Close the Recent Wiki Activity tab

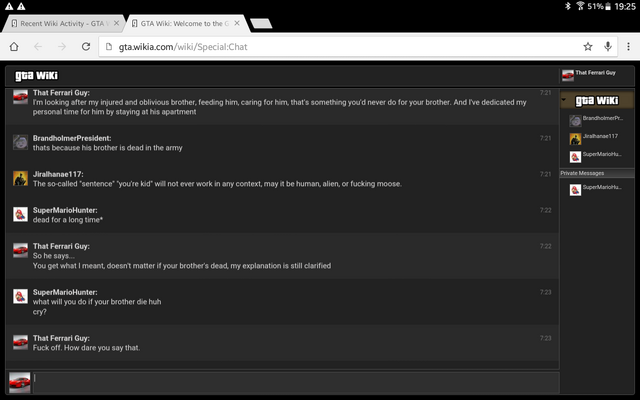coord(116,23)
